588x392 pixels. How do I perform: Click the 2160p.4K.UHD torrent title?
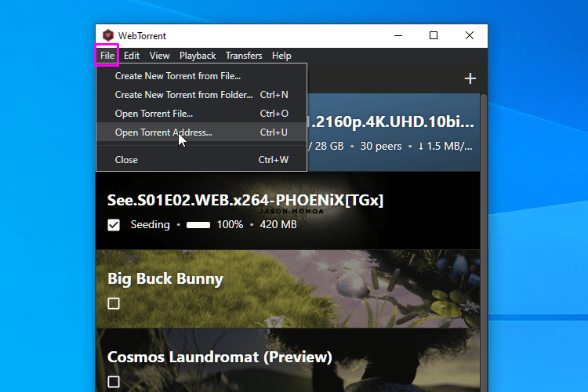coord(390,122)
